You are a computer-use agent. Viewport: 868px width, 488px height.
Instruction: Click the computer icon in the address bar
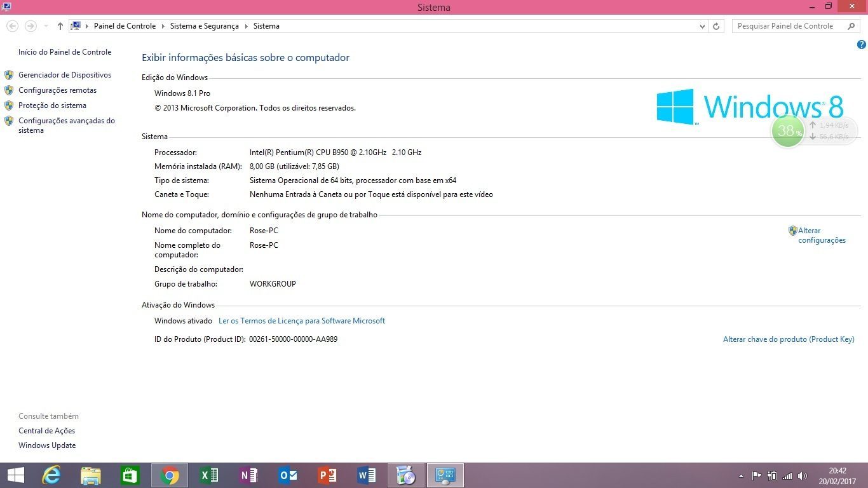(76, 26)
